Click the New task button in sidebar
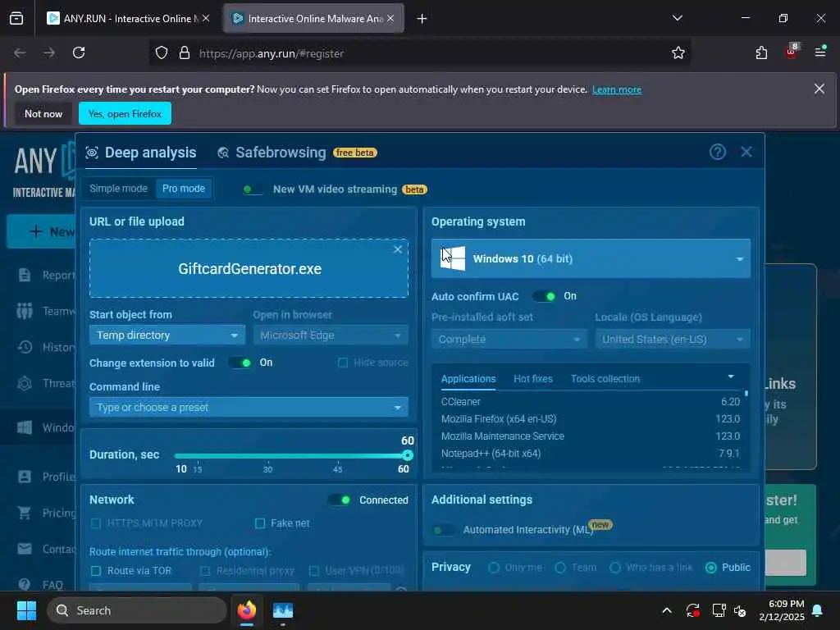This screenshot has width=840, height=630. coord(41,231)
